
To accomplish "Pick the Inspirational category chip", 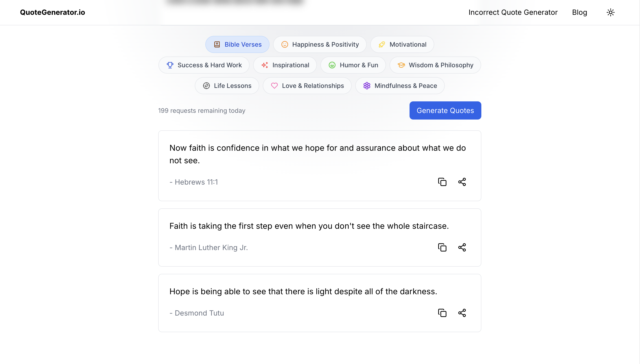I will (285, 65).
